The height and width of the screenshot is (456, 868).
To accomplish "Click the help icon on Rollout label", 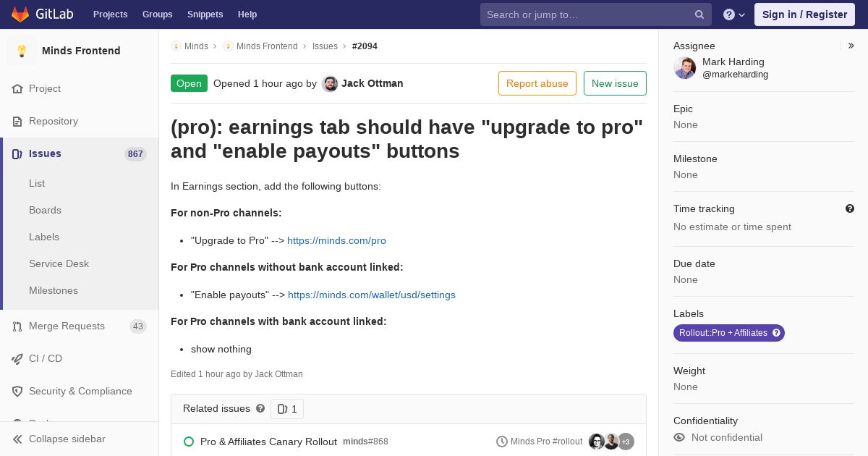I will [776, 333].
